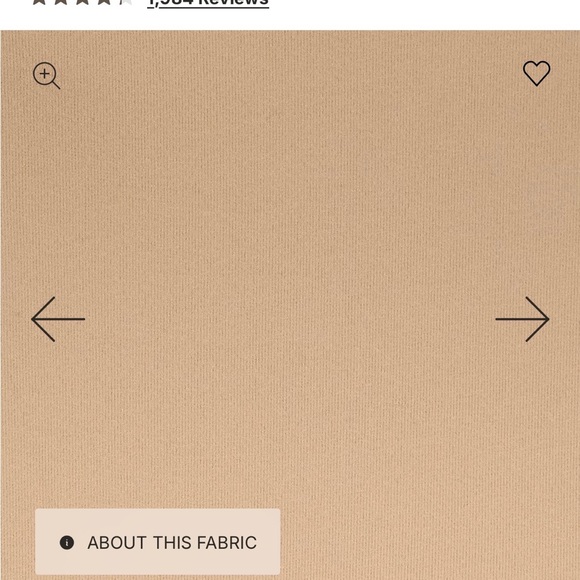Click the first star in the rating
Viewport: 580px width, 580px height.
[39, 2]
